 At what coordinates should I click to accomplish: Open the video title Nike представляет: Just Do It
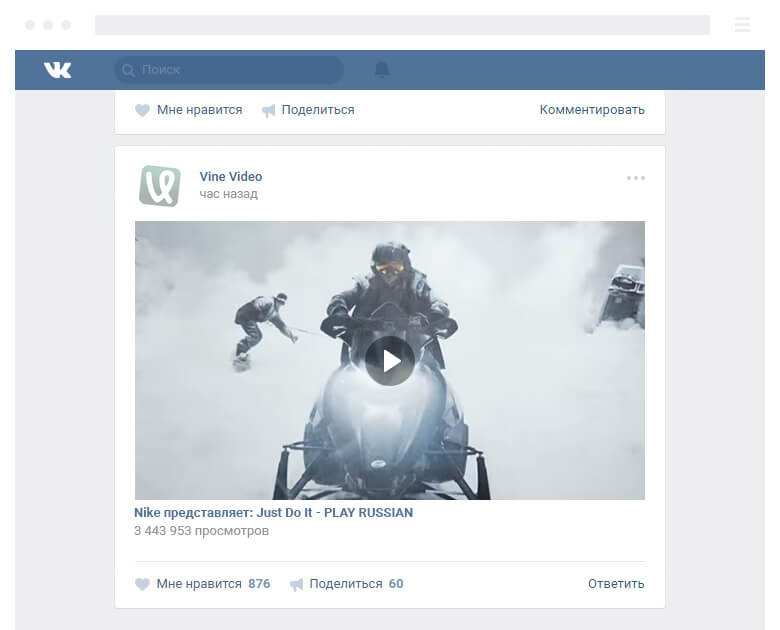pyautogui.click(x=274, y=513)
